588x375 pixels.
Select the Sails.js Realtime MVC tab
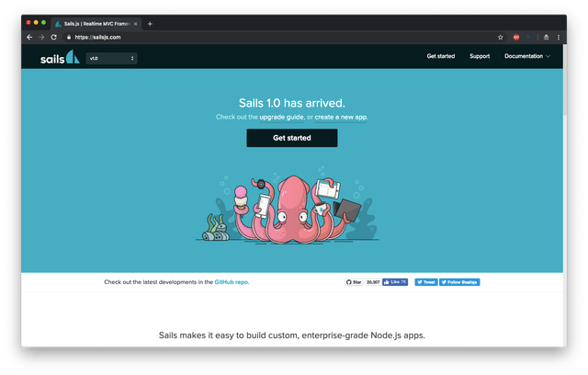(96, 24)
